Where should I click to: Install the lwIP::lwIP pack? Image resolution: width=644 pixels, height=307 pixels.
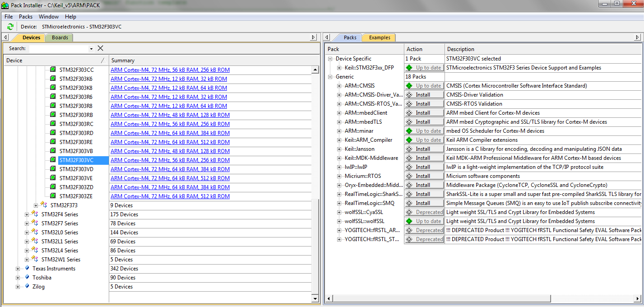coord(424,167)
